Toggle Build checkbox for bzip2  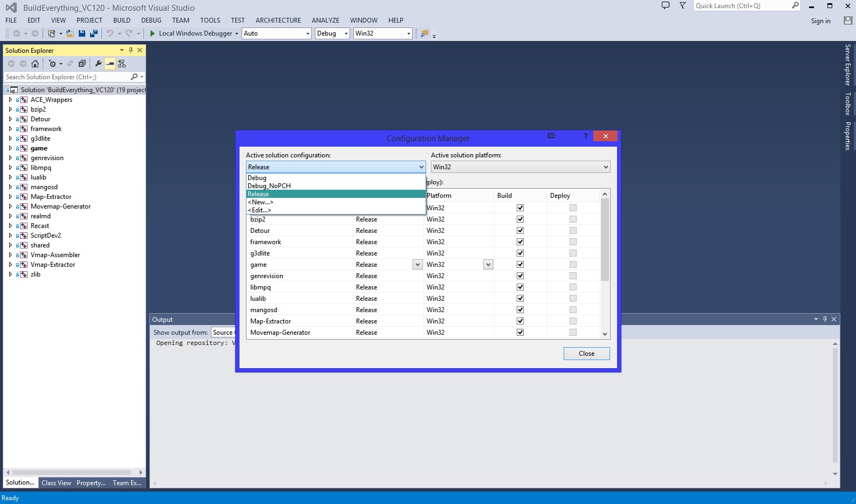pyautogui.click(x=520, y=219)
